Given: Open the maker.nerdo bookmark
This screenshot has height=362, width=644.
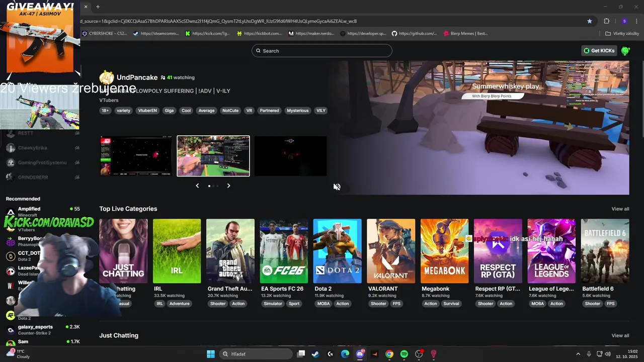Looking at the screenshot, I should pos(311,34).
